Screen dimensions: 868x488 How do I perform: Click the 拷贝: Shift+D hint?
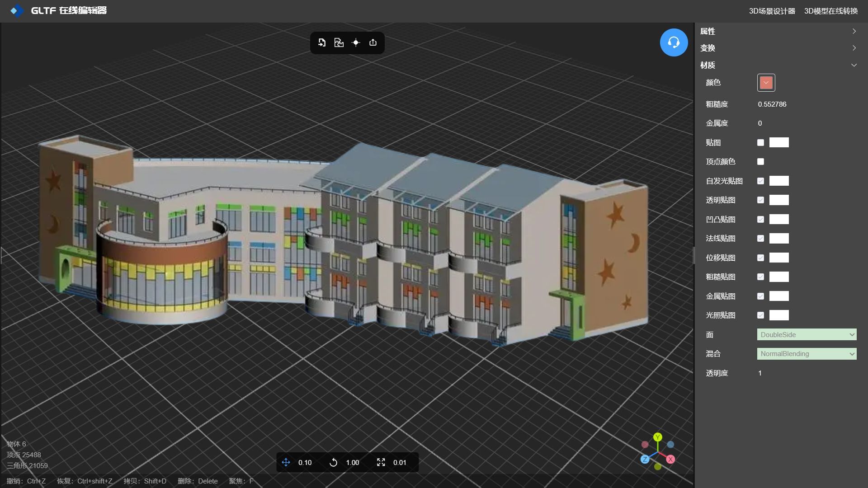click(x=145, y=481)
